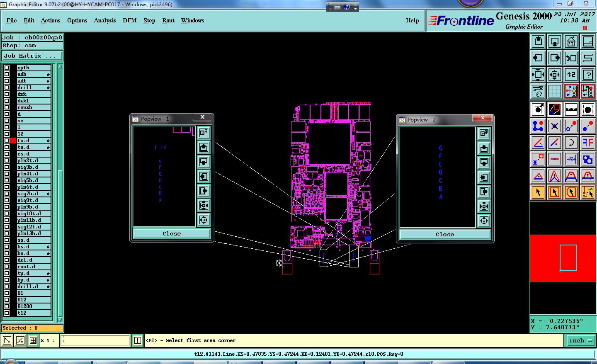Toggle the drill layer checkbox
This screenshot has height=364, width=597.
(7, 87)
